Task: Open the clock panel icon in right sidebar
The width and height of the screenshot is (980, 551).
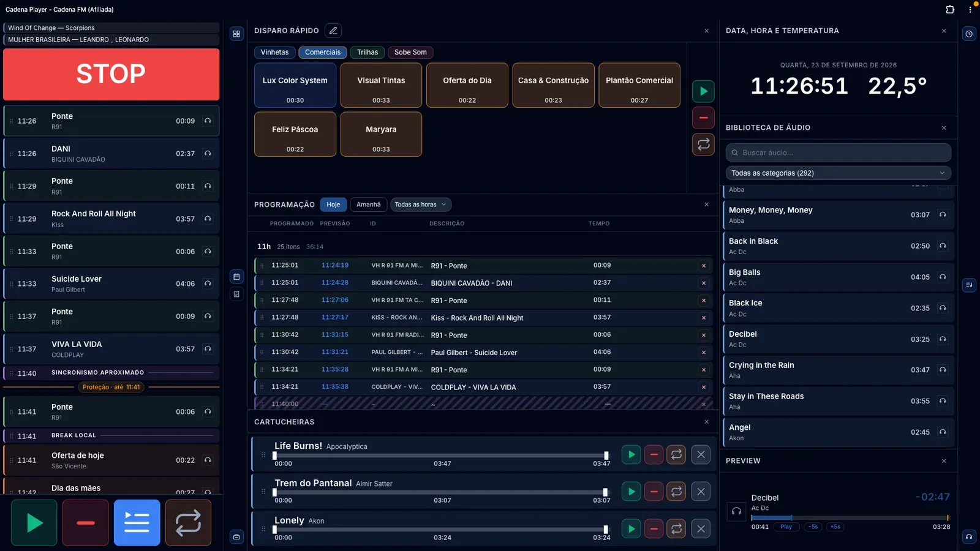Action: (x=969, y=34)
